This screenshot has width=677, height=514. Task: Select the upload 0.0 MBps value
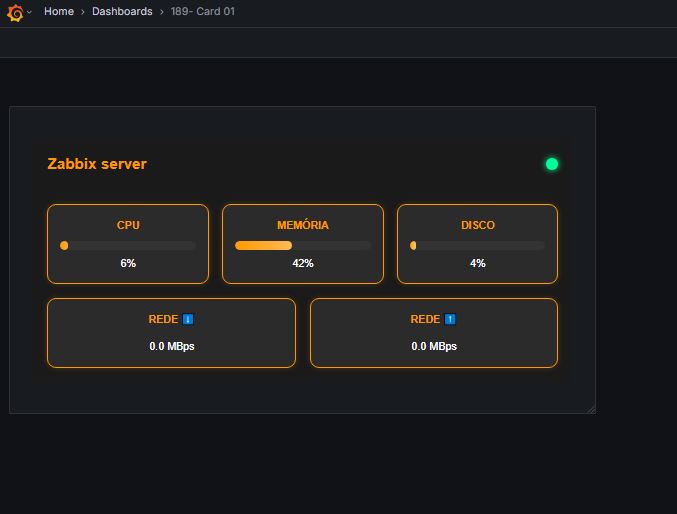pos(434,346)
